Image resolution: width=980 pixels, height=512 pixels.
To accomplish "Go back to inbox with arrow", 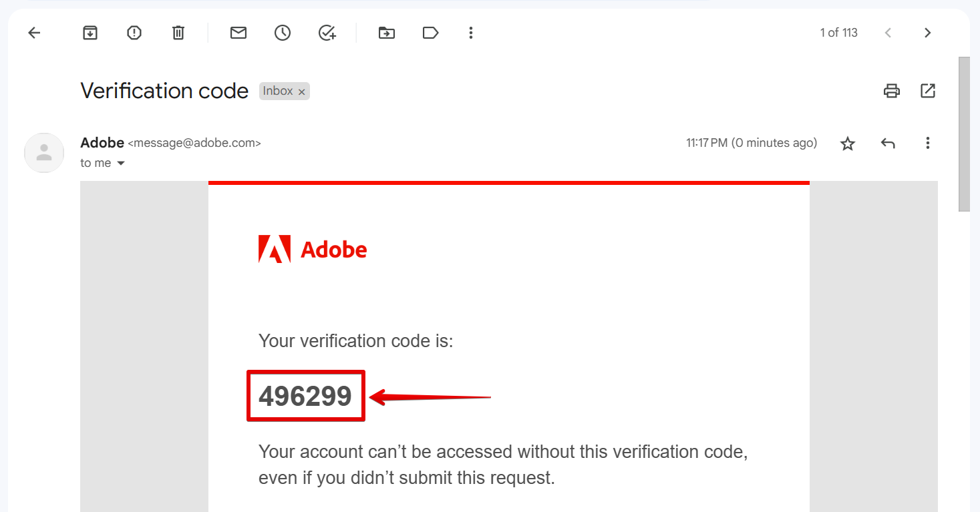I will (x=34, y=33).
